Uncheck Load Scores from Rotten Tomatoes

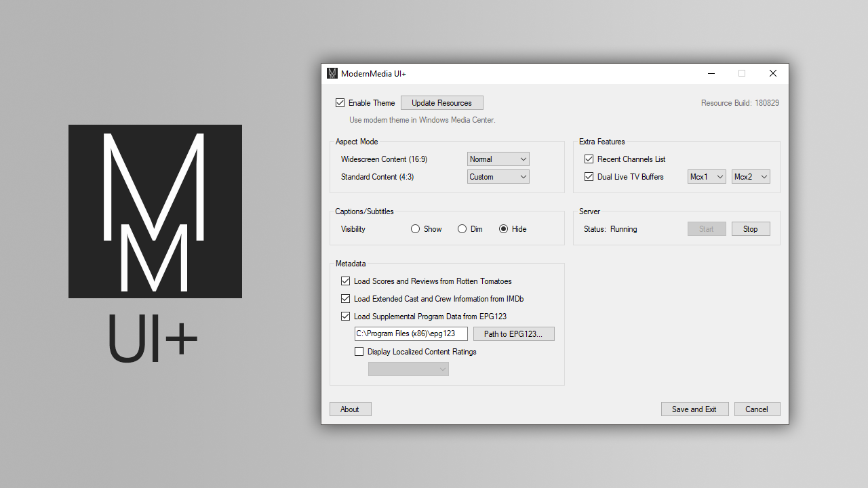coord(346,281)
